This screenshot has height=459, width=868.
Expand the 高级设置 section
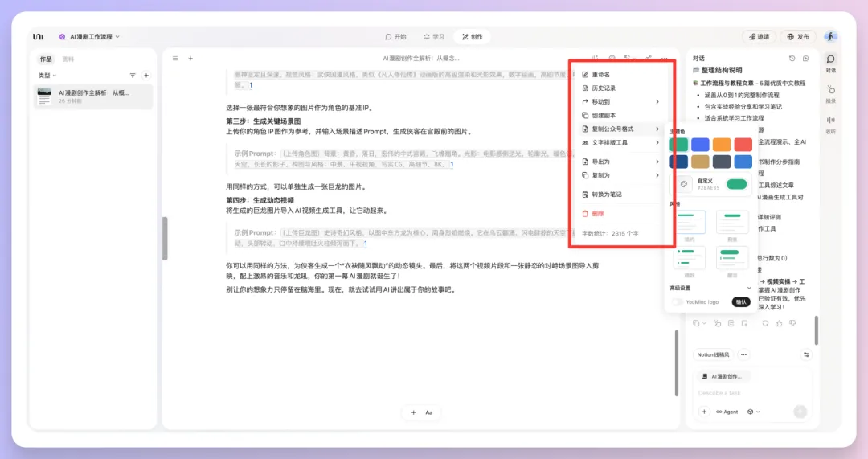(x=749, y=288)
